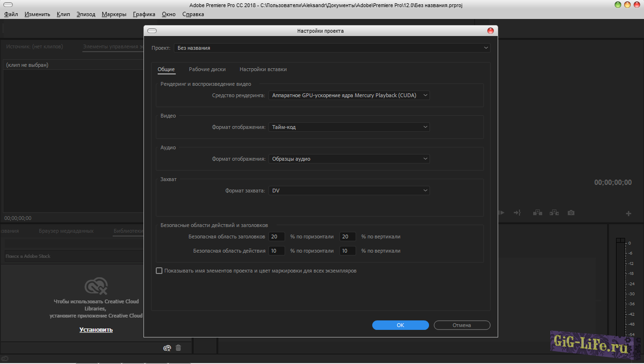Switch to the Настройки вставки tab
Screen dimensions: 644x364
(x=263, y=69)
